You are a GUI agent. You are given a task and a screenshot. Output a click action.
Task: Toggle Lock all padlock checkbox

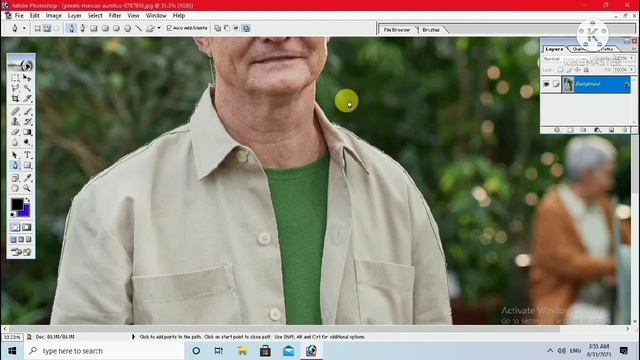[x=586, y=70]
